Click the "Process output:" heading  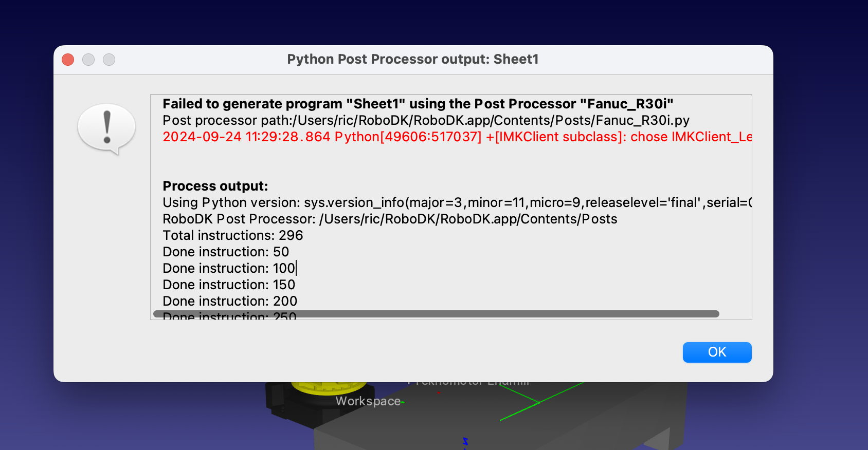pyautogui.click(x=215, y=186)
